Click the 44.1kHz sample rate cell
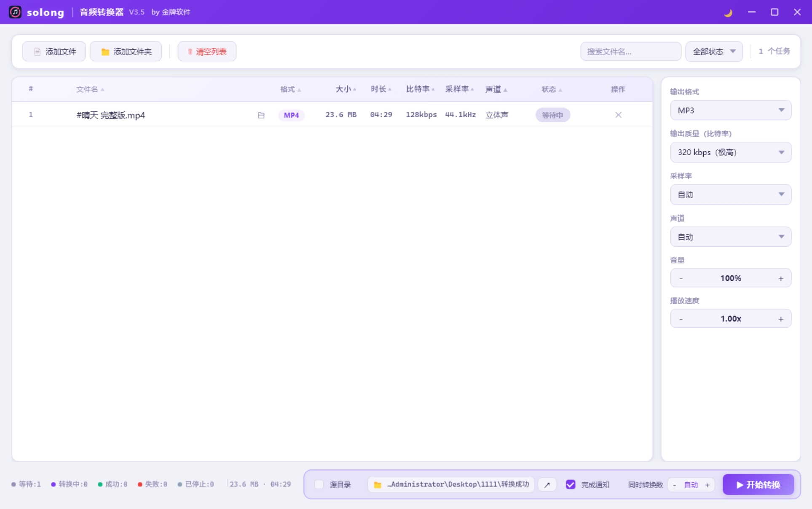Screen dimensions: 812x509 [460, 115]
